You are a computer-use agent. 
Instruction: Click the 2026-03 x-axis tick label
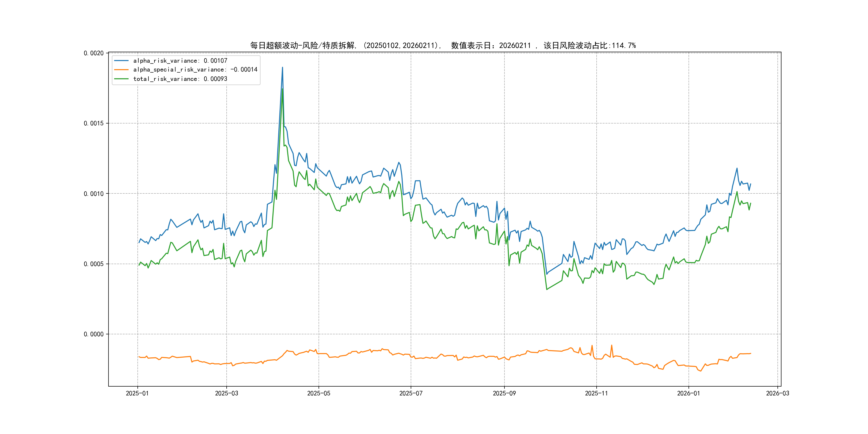pos(777,393)
